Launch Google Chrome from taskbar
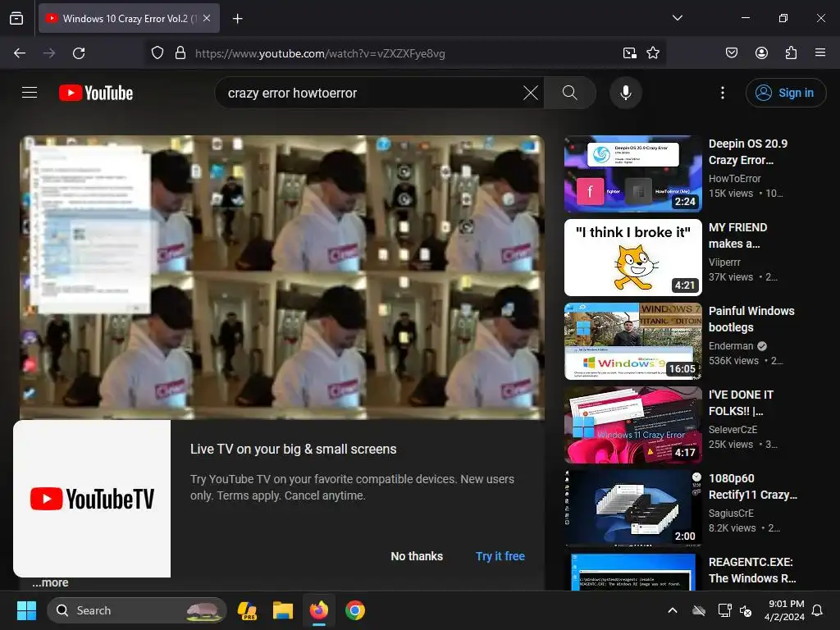Viewport: 840px width, 630px height. [x=354, y=610]
